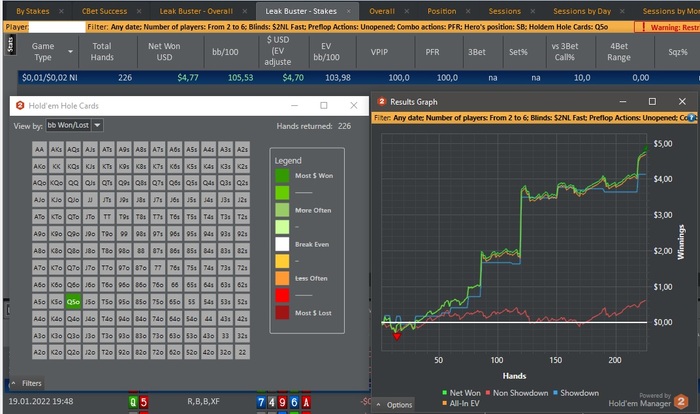Select the Overall tab

(382, 11)
